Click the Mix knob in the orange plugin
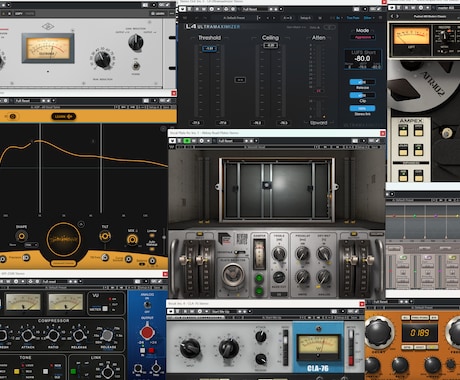The width and height of the screenshot is (460, 380). point(132,239)
